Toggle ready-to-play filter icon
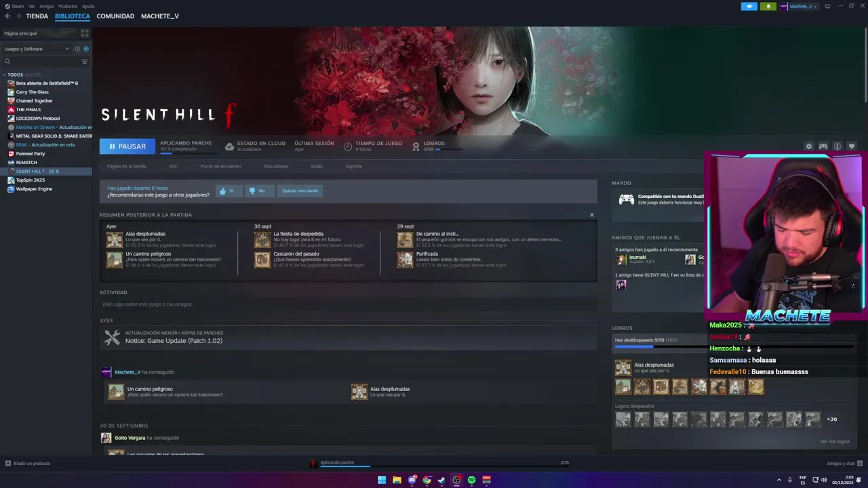868x488 pixels. pyautogui.click(x=86, y=49)
